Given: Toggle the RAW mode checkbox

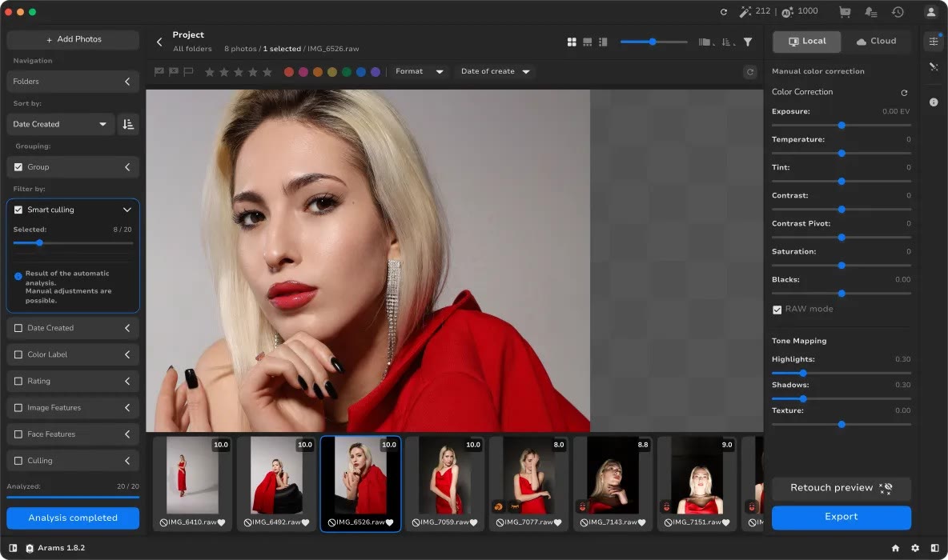Looking at the screenshot, I should (777, 310).
